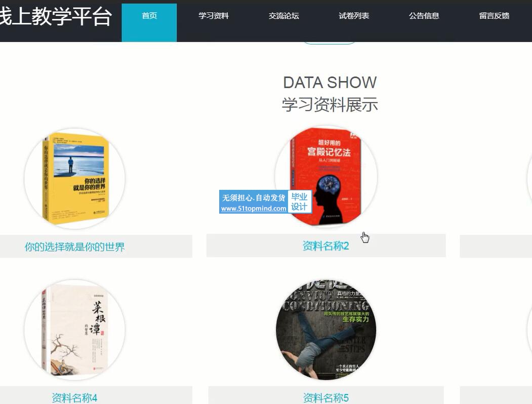Screen dimensions: 532x404
Task: Click the 学习资料展示 section heading
Action: [x=330, y=104]
